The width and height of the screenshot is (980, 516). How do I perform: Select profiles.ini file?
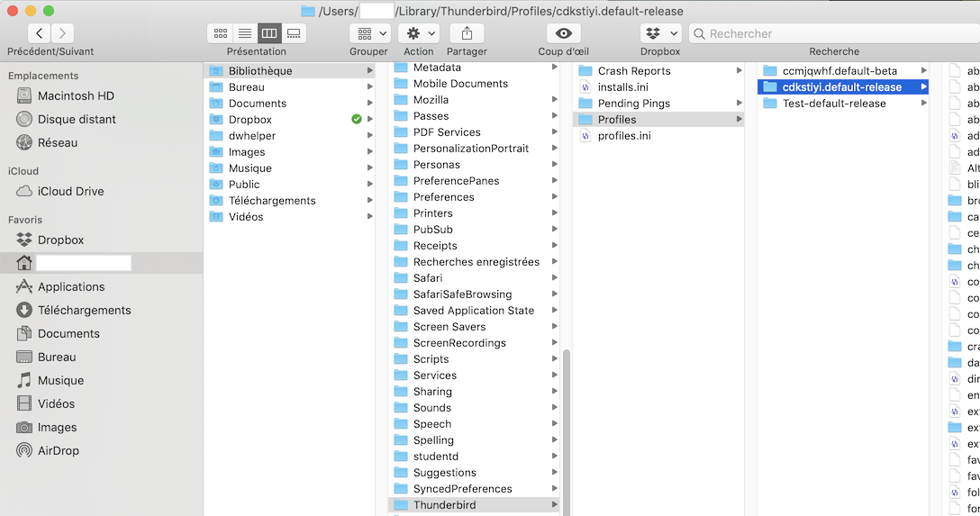(658, 136)
